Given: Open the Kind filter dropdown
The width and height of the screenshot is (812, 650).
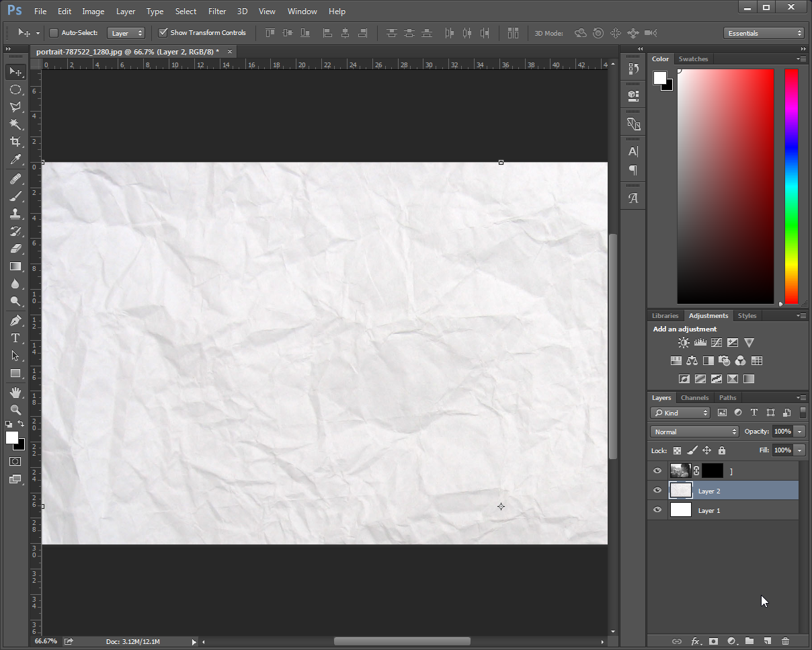Looking at the screenshot, I should coord(680,413).
